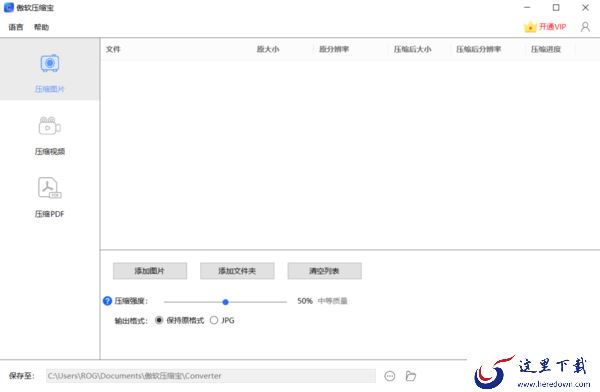Open the browse path ellipsis icon
Screen dimensions: 600x392
coord(390,376)
